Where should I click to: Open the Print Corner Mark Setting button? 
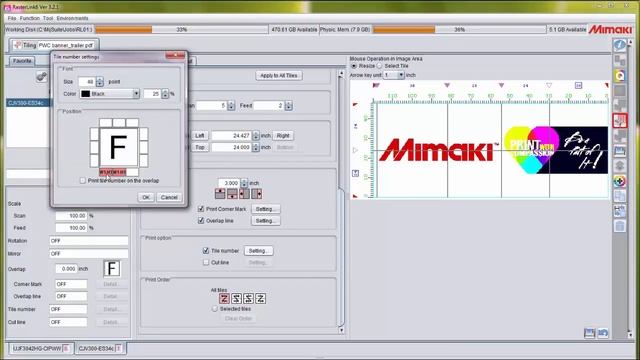[265, 209]
